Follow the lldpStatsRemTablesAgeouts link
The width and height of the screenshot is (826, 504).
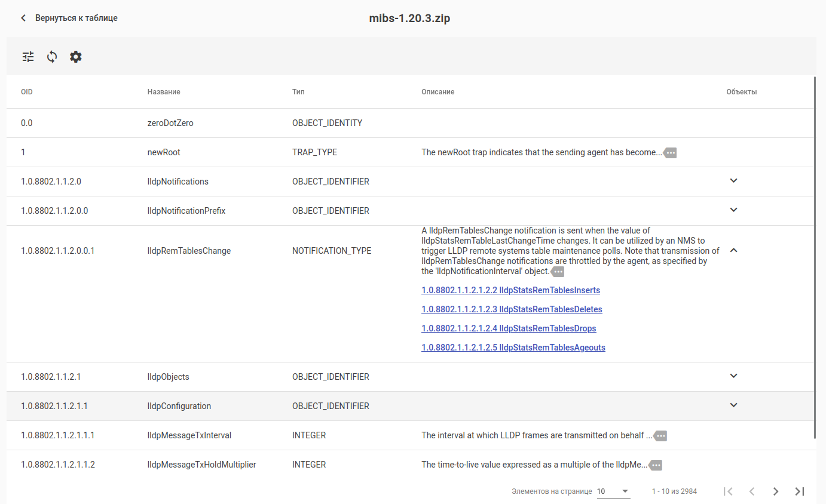point(513,348)
